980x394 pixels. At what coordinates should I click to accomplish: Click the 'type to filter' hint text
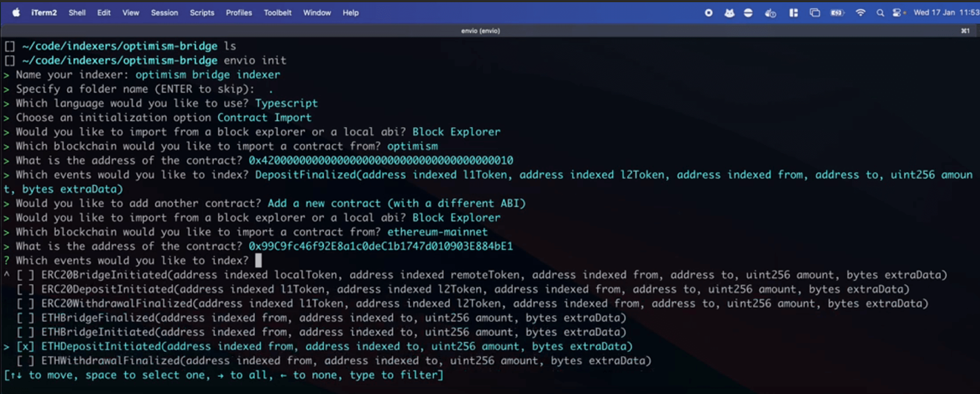point(393,375)
